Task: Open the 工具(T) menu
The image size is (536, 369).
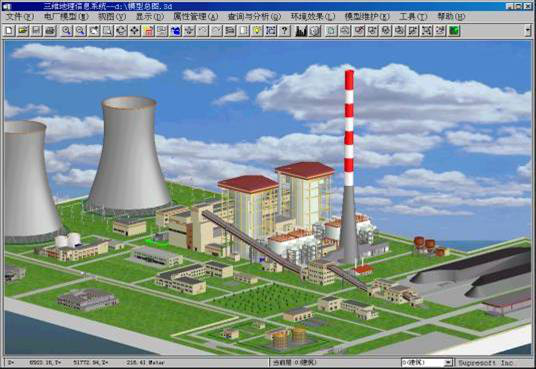Action: (413, 16)
